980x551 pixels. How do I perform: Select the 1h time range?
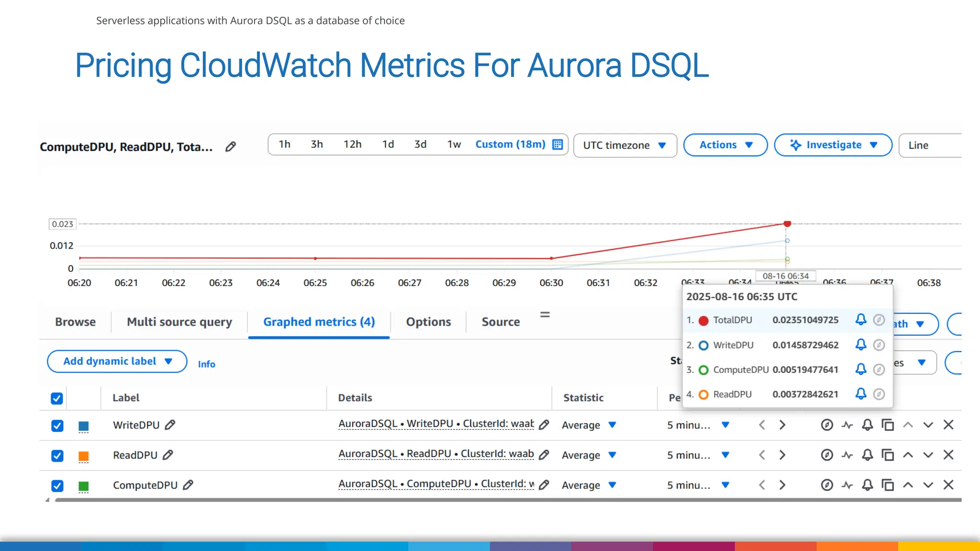(x=285, y=144)
